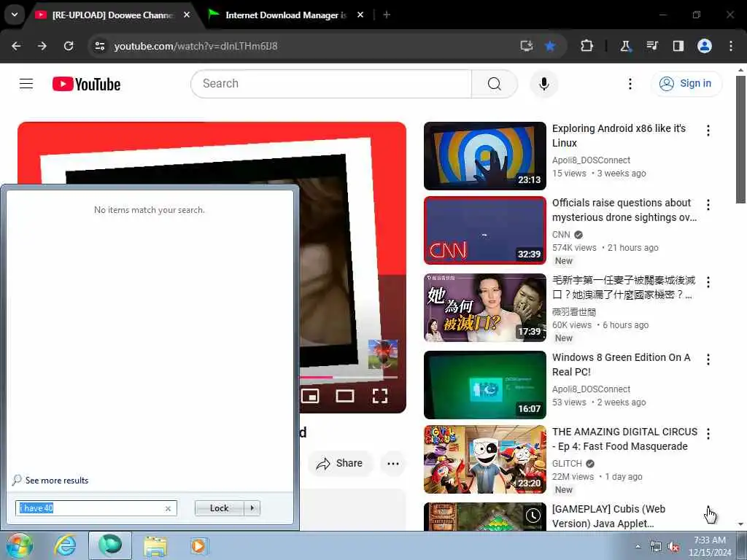Focus the YouTube Search box
Screen dimensions: 747x560
(331, 84)
